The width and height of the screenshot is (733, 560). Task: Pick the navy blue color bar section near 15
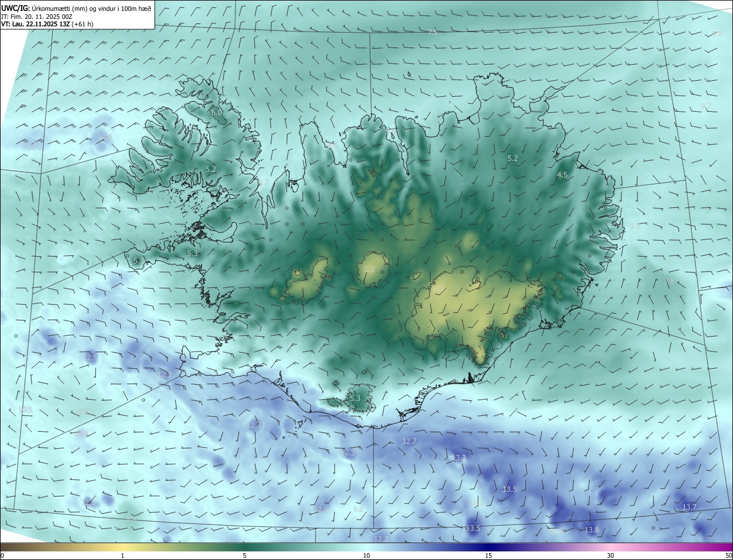click(x=488, y=547)
